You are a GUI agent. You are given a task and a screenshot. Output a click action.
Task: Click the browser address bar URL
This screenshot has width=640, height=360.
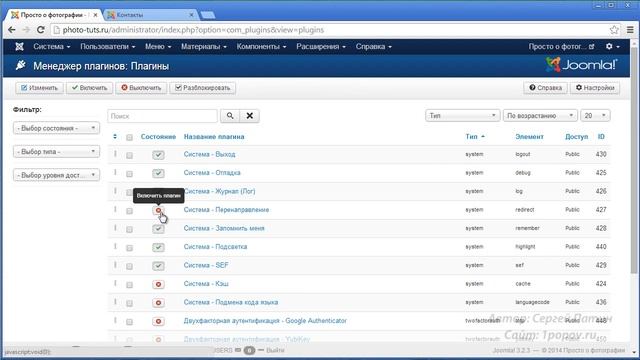tap(193, 30)
